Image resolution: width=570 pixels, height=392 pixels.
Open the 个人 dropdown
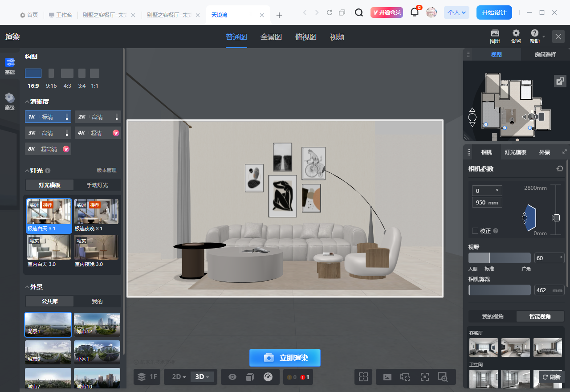click(x=456, y=12)
